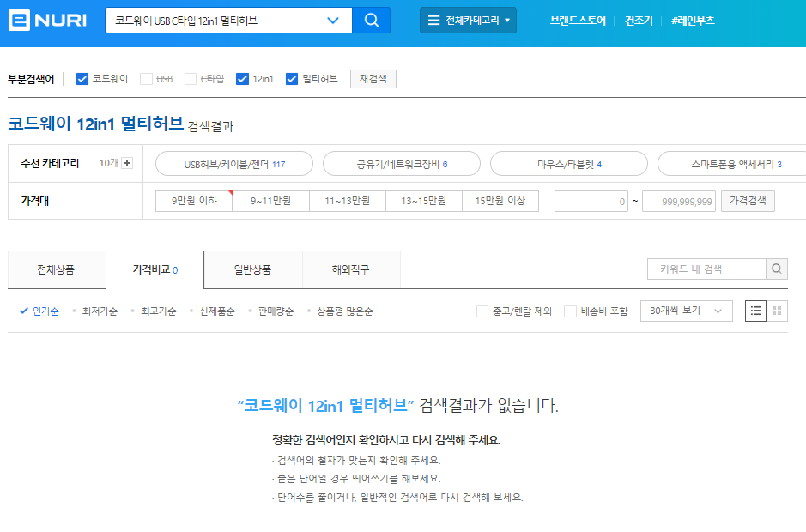Open the 30개씩 보기 dropdown
The width and height of the screenshot is (806, 532).
[x=686, y=311]
